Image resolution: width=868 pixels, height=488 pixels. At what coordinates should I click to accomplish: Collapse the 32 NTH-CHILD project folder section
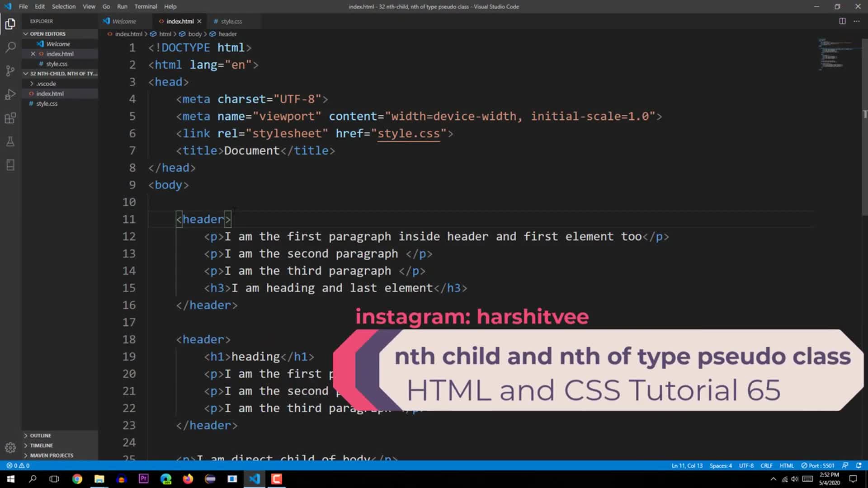(60, 74)
